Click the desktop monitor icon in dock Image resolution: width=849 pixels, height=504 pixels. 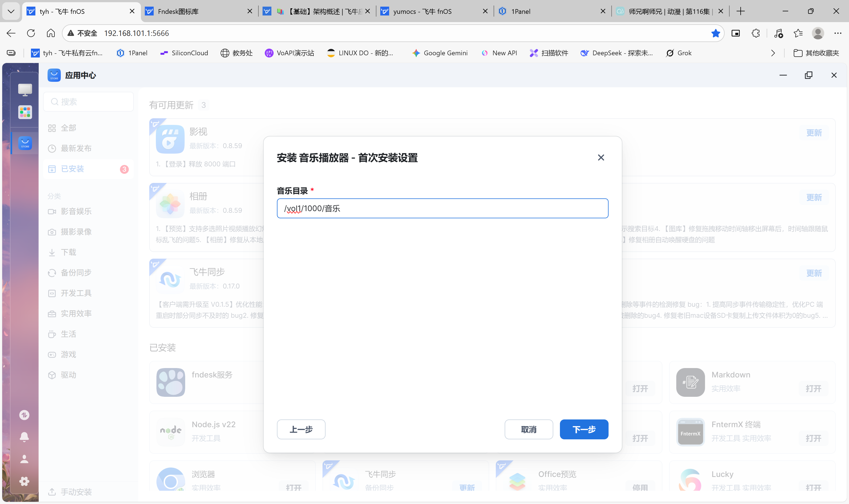[x=25, y=90]
